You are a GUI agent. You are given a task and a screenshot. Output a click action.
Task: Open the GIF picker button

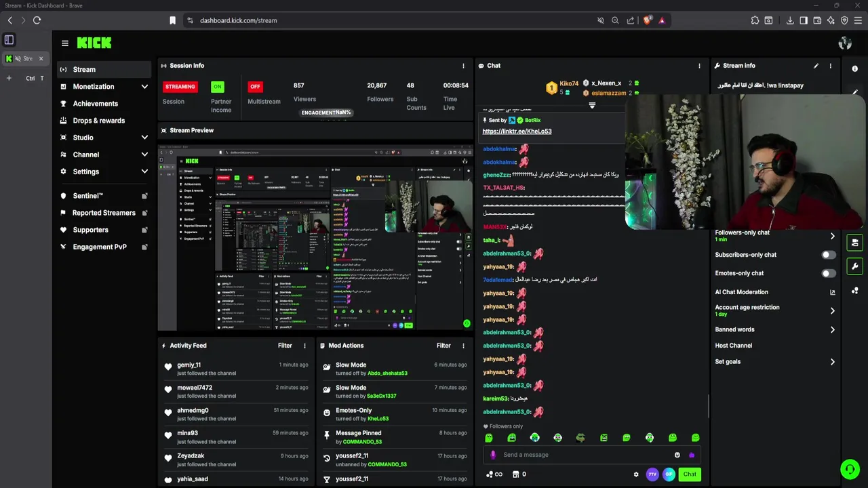[x=669, y=474]
